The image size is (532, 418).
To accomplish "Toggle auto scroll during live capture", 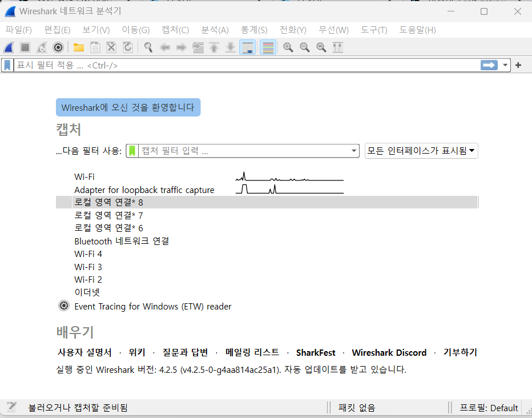I will 247,47.
